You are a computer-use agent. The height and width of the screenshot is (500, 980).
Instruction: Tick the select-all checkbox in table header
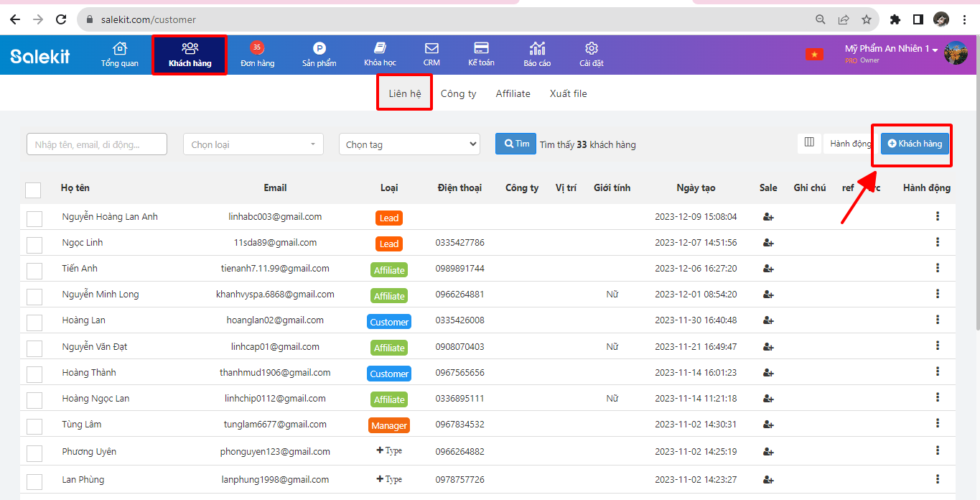point(33,190)
